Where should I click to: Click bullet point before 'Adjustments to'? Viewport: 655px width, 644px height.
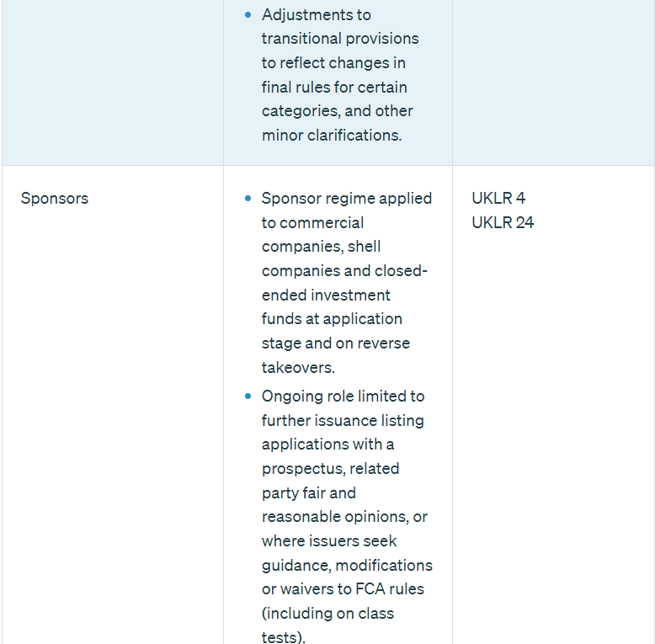pos(248,15)
